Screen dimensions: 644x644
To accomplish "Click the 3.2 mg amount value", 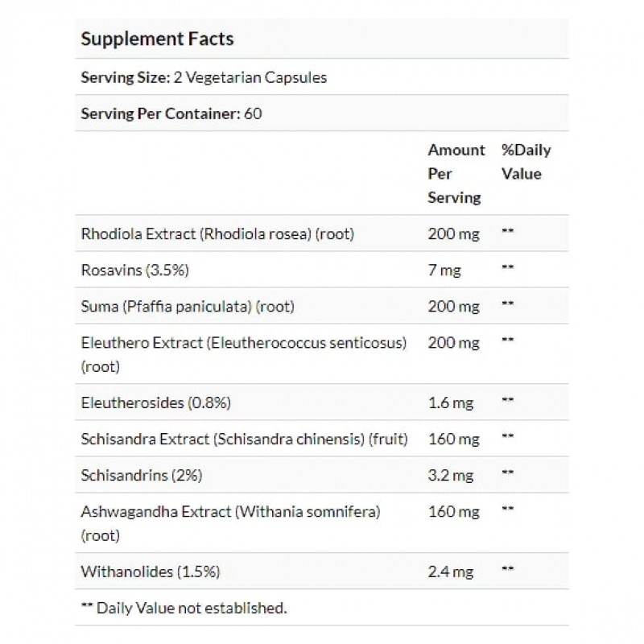I will 449,475.
